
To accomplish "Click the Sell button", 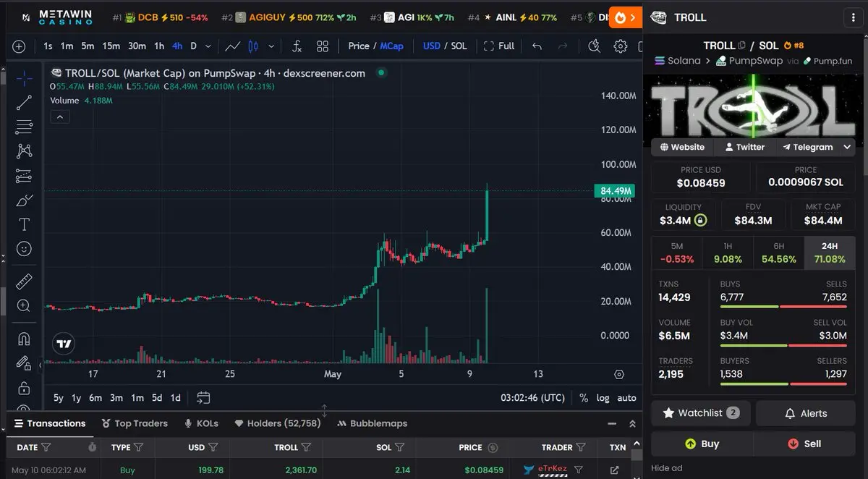I will point(804,444).
